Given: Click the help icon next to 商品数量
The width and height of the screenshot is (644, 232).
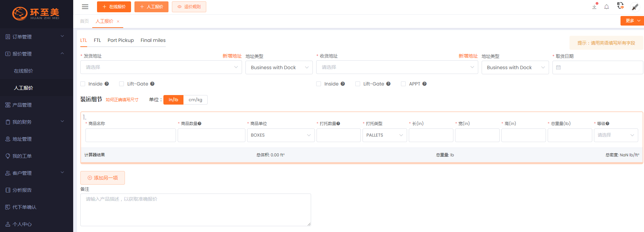Looking at the screenshot, I should pos(199,124).
